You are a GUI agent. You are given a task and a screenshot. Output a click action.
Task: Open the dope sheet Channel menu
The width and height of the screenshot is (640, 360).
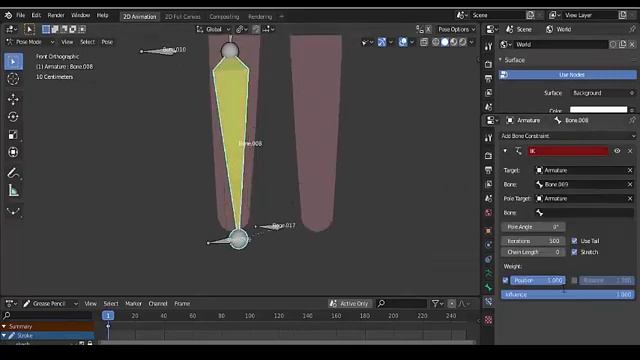[x=158, y=304]
